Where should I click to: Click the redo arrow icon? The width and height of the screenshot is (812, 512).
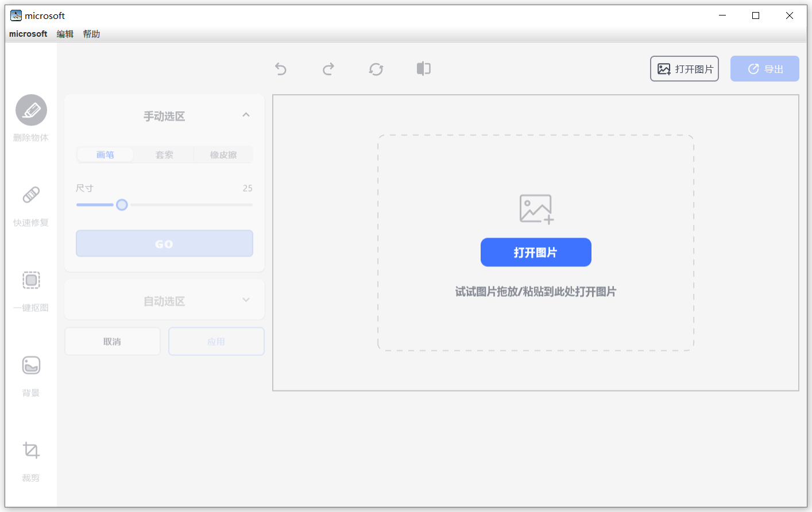(x=328, y=69)
